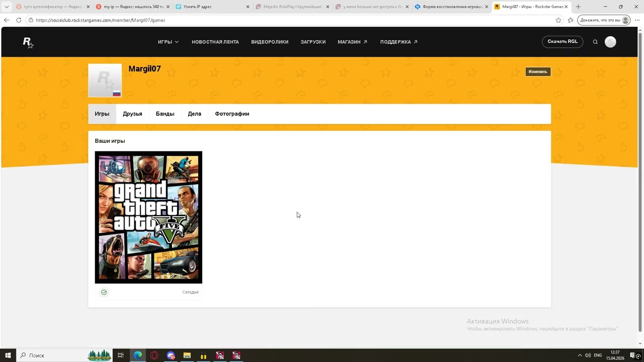Click the Изменить profile button

pyautogui.click(x=538, y=71)
